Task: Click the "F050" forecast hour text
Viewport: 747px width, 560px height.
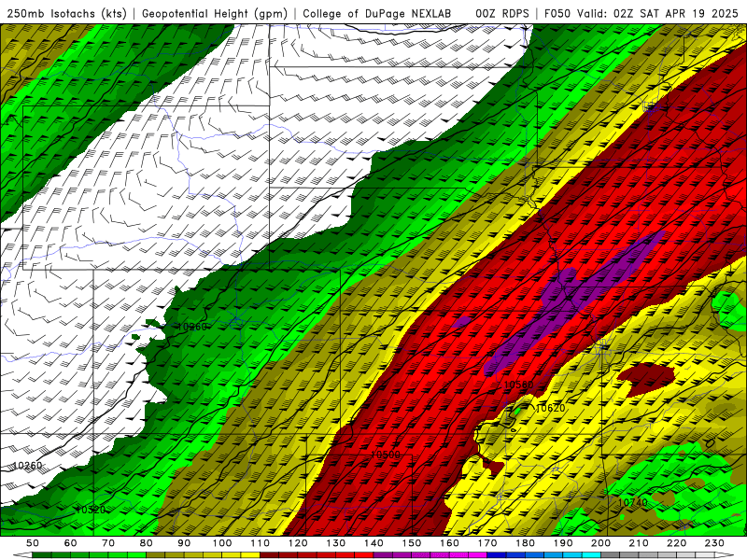Action: 557,14
